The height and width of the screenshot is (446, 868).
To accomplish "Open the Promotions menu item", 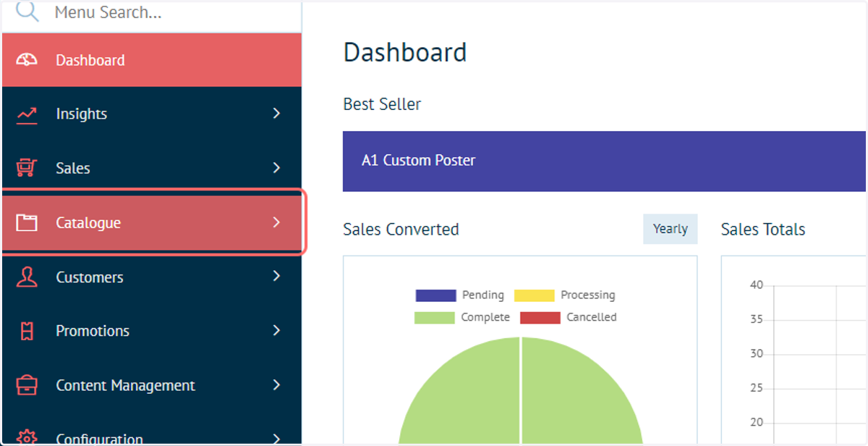I will [x=152, y=331].
